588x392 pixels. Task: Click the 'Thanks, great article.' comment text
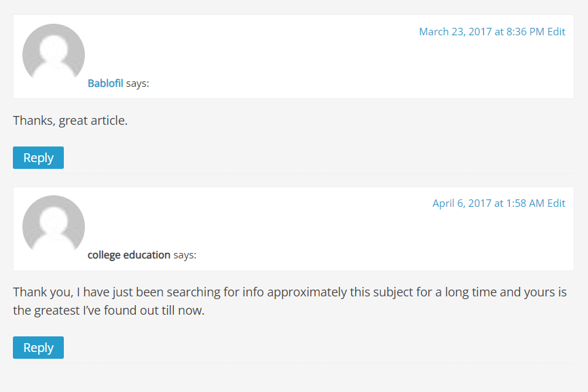pyautogui.click(x=70, y=121)
